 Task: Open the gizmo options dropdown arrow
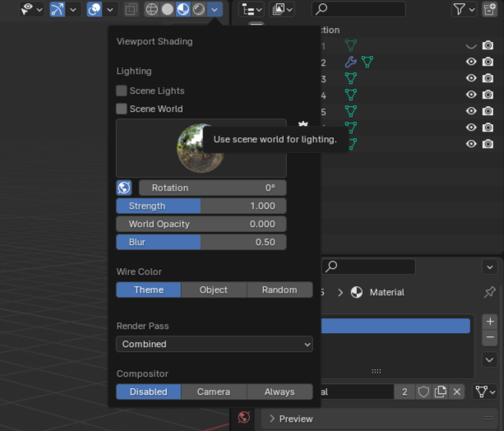(x=73, y=10)
